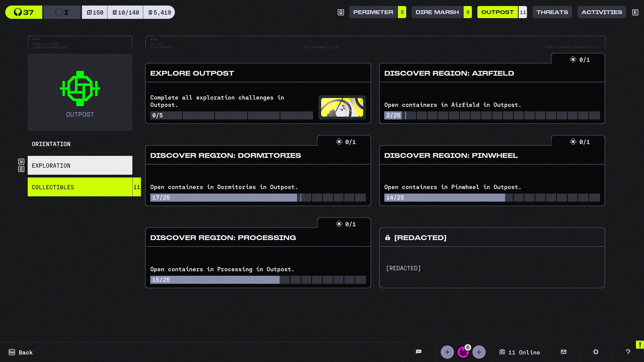644x362 pixels.
Task: Select the Exploration category
Action: [x=80, y=165]
